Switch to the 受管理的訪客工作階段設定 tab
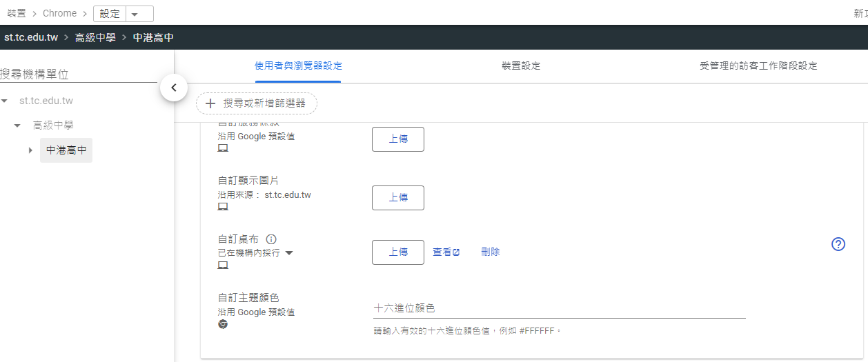The height and width of the screenshot is (362, 868). pos(758,66)
